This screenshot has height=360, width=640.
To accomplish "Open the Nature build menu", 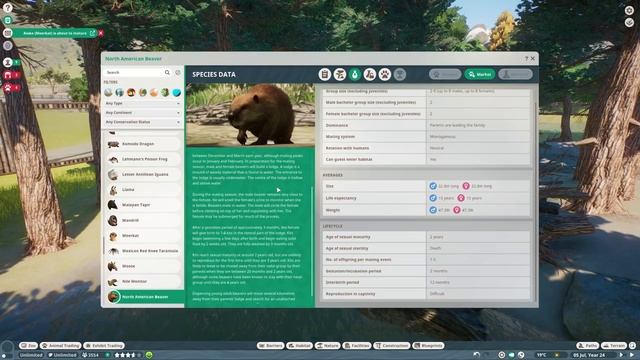I will point(327,346).
